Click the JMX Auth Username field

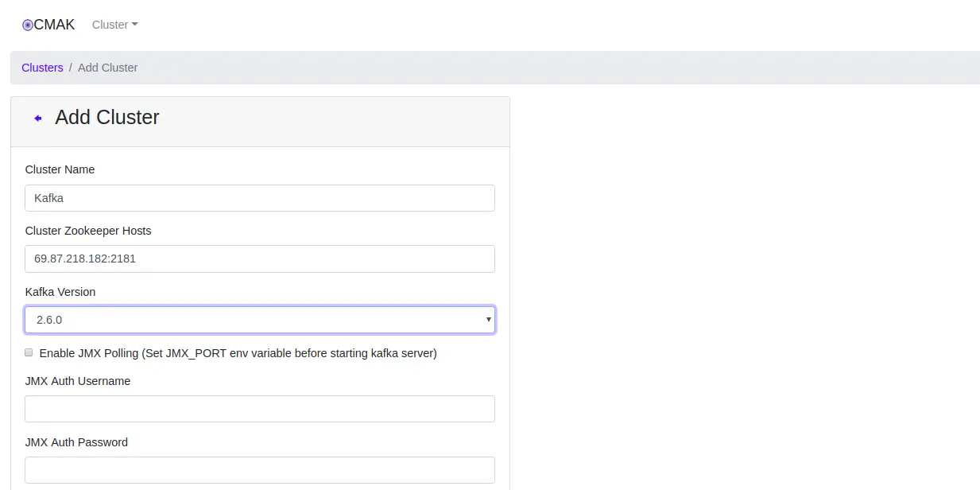tap(260, 409)
